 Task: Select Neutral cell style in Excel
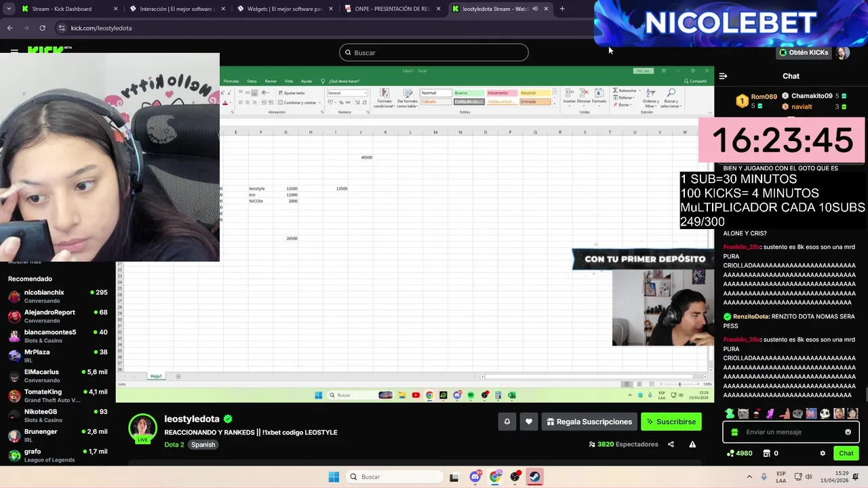[x=535, y=93]
